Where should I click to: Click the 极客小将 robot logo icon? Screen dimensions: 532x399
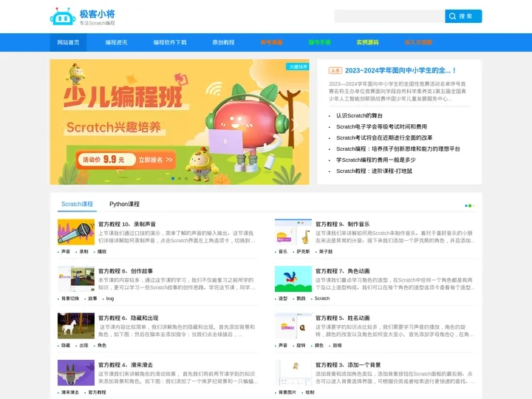pyautogui.click(x=63, y=16)
